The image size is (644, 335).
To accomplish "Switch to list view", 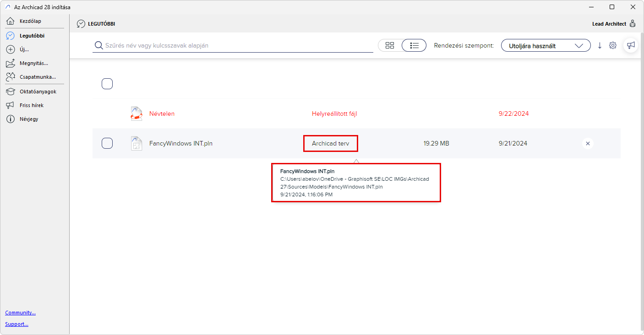I will [x=414, y=45].
